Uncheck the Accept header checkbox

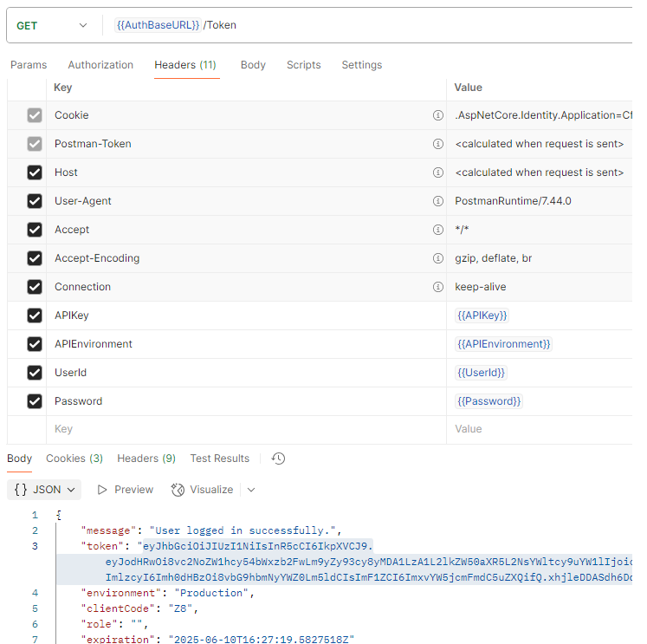tap(35, 230)
